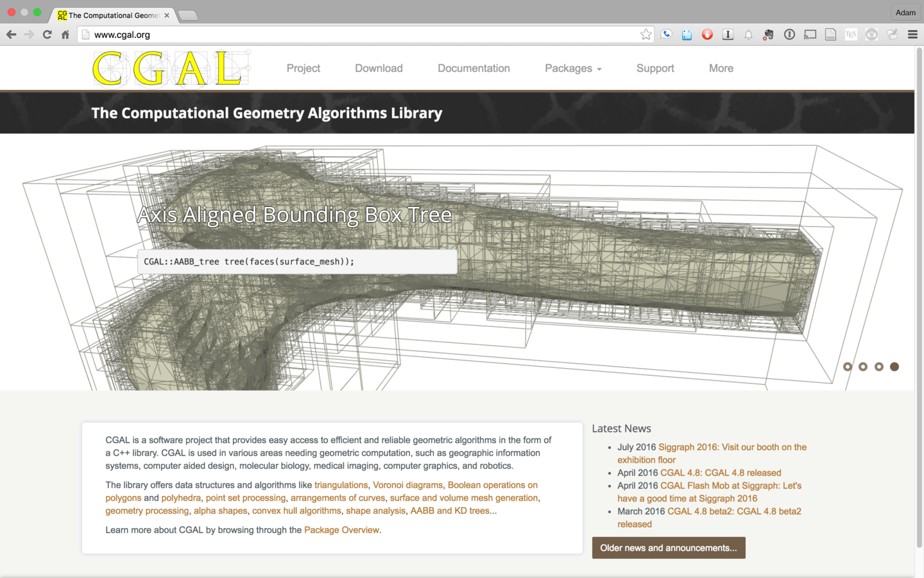Open the AABB and KD trees link
This screenshot has height=578, width=924.
point(450,511)
